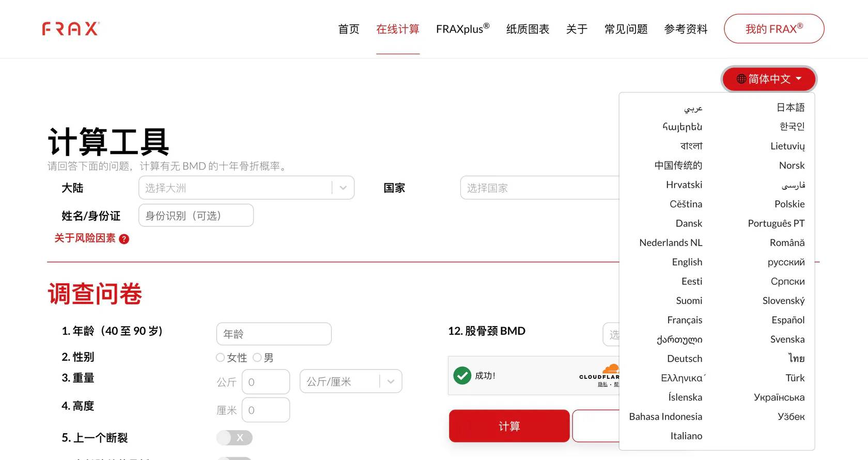Select Nederlands NL language
868x460 pixels.
click(671, 243)
